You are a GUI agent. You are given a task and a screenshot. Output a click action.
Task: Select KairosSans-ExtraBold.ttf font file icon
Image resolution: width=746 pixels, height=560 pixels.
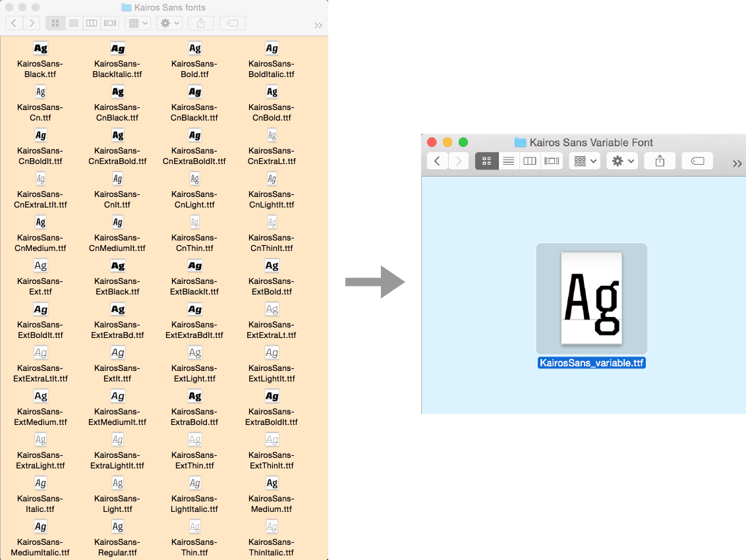[194, 396]
